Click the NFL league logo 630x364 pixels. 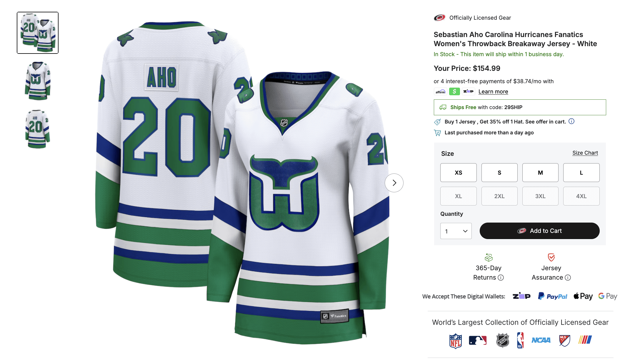(x=455, y=340)
